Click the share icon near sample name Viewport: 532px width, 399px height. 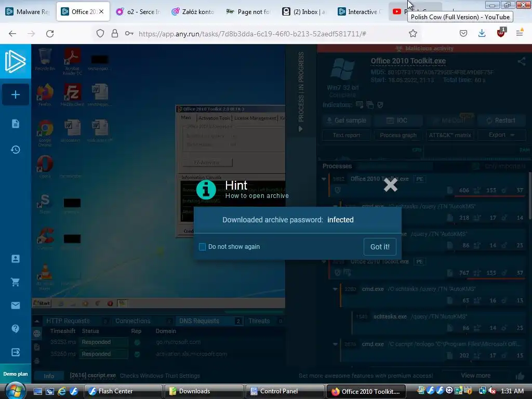522,61
